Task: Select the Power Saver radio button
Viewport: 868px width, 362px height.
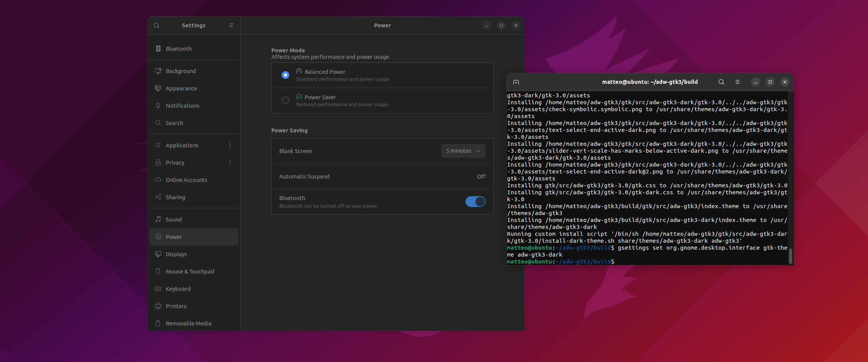Action: (285, 100)
